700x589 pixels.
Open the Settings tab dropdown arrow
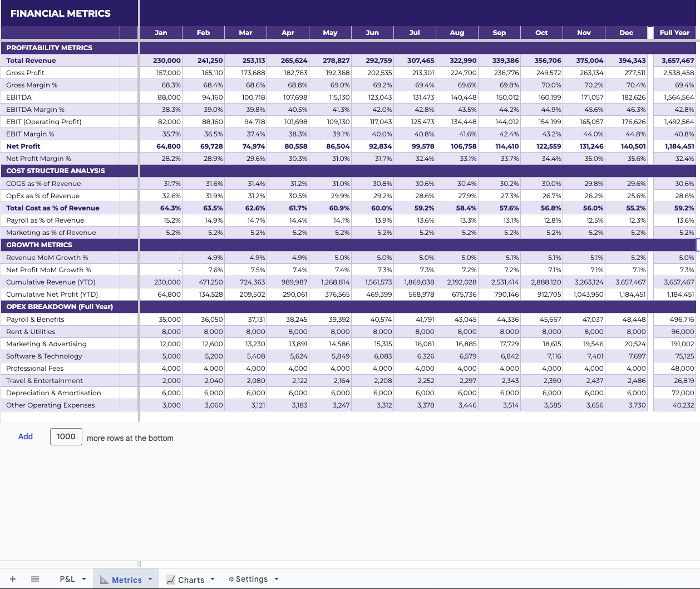(277, 579)
